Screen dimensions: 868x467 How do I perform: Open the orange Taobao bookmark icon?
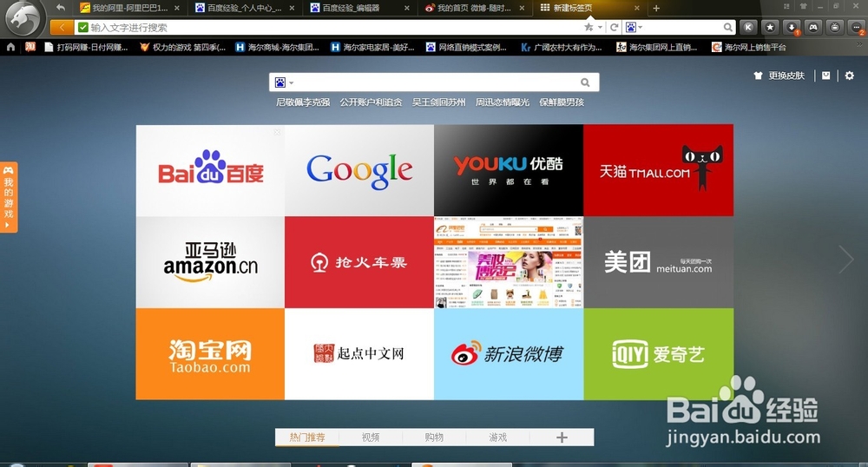click(30, 47)
